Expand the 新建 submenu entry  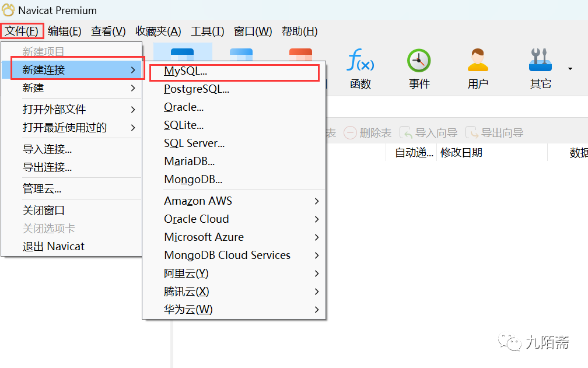click(72, 88)
